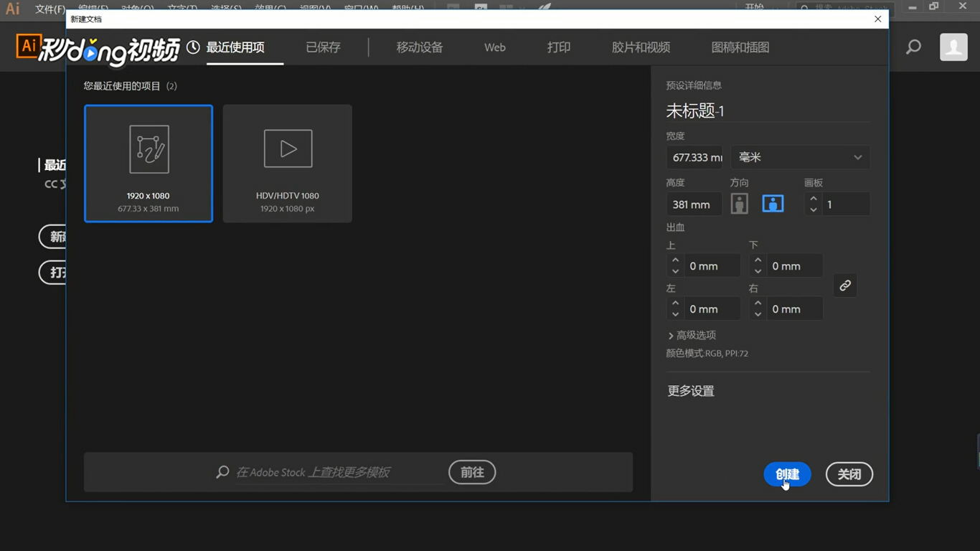980x551 pixels.
Task: Click the Adobe Stock template search field
Action: point(339,472)
